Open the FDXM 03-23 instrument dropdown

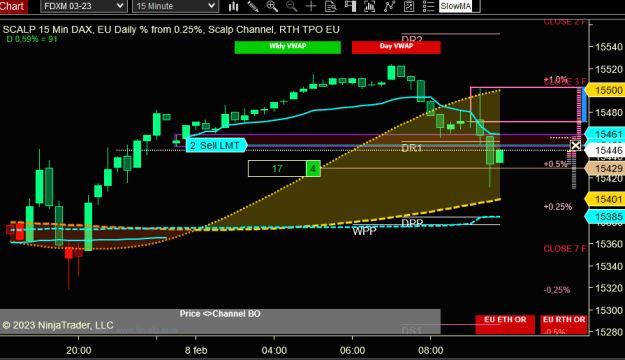coord(84,6)
